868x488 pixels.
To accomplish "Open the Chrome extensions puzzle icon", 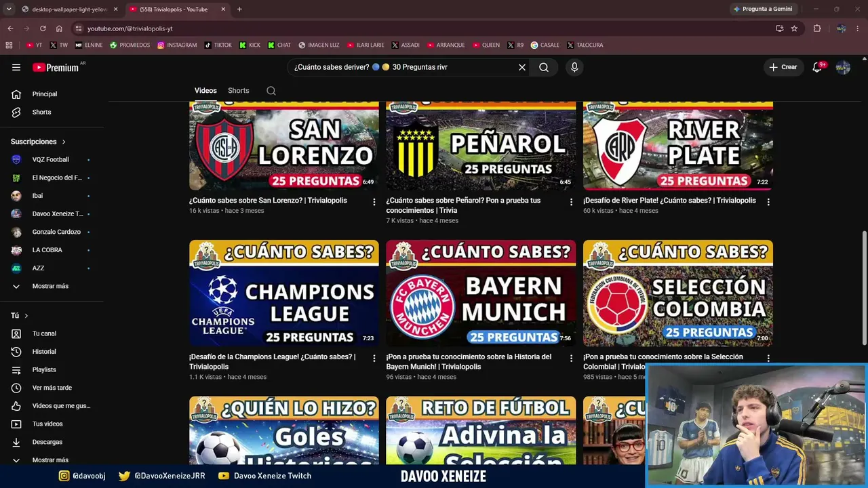I will click(817, 28).
